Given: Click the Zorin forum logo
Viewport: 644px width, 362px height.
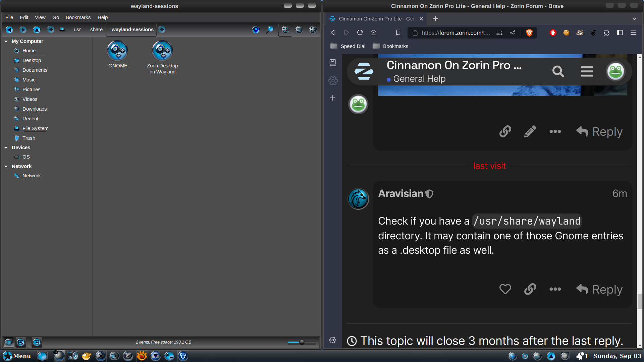Looking at the screenshot, I should pyautogui.click(x=364, y=71).
